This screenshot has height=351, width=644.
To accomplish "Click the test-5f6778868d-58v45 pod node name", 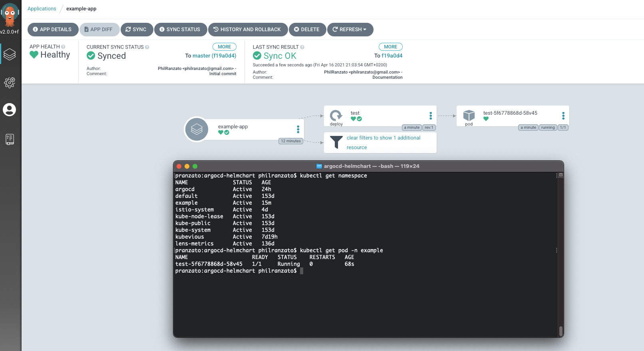I will pyautogui.click(x=510, y=113).
